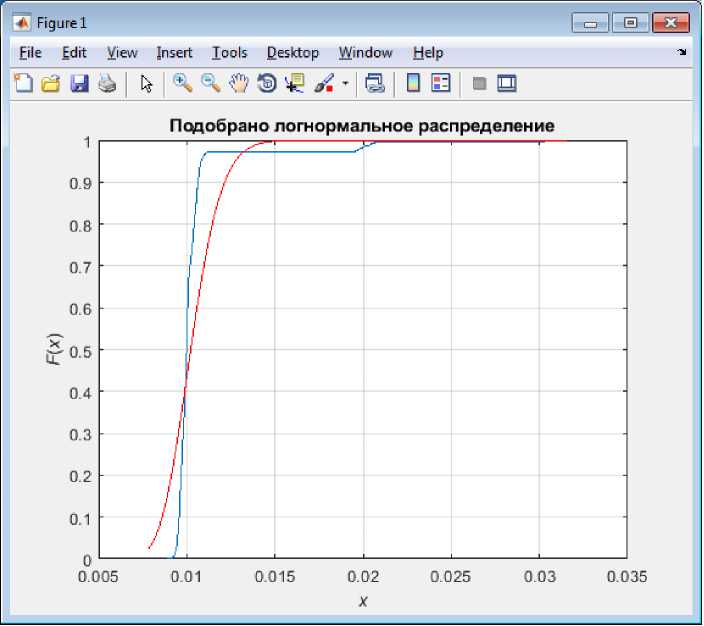This screenshot has width=704, height=626.
Task: Expand the Brush tool color dropdown arrow
Action: click(x=345, y=84)
